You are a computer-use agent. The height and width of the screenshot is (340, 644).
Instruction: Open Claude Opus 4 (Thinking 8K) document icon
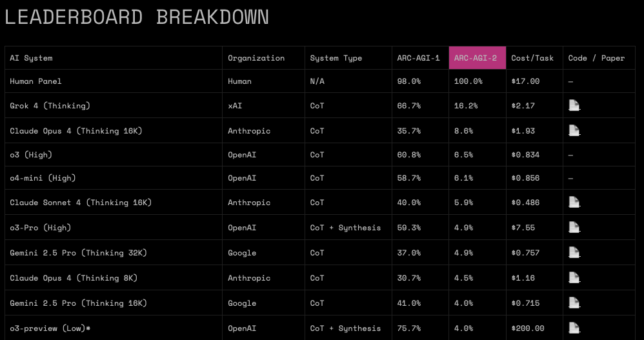tap(574, 277)
